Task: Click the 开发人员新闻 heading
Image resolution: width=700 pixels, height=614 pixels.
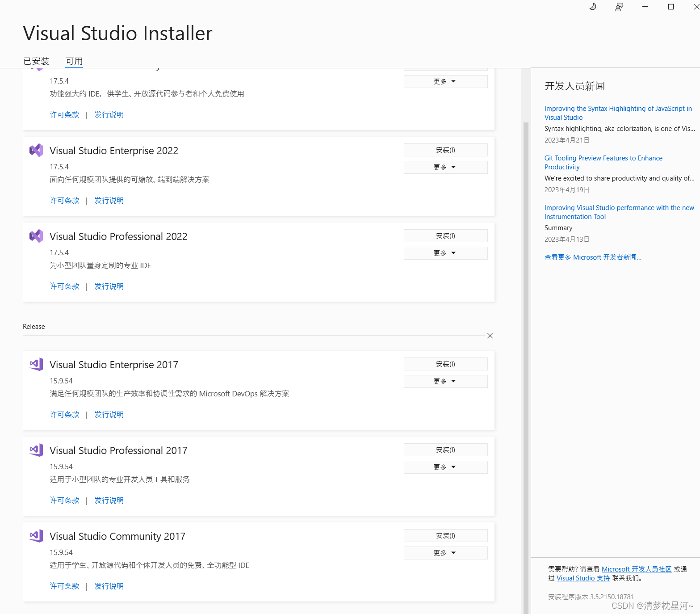Action: [x=574, y=86]
